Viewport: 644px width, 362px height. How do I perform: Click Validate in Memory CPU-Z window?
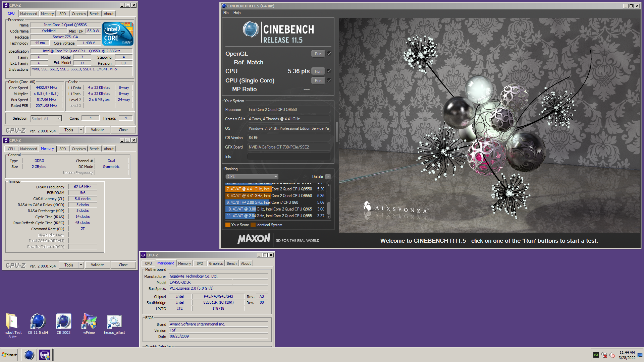97,265
